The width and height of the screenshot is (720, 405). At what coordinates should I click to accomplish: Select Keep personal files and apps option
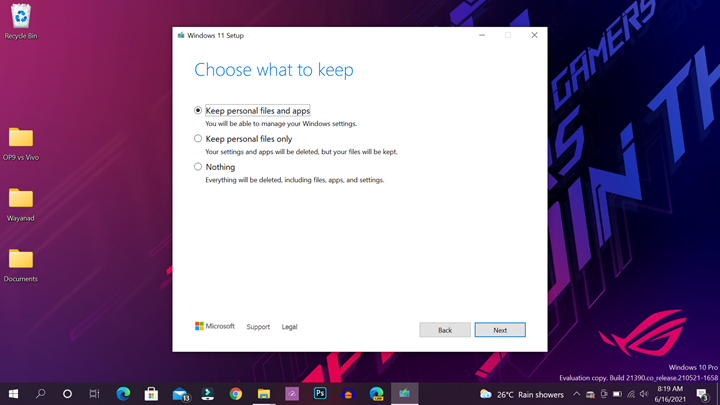(198, 111)
